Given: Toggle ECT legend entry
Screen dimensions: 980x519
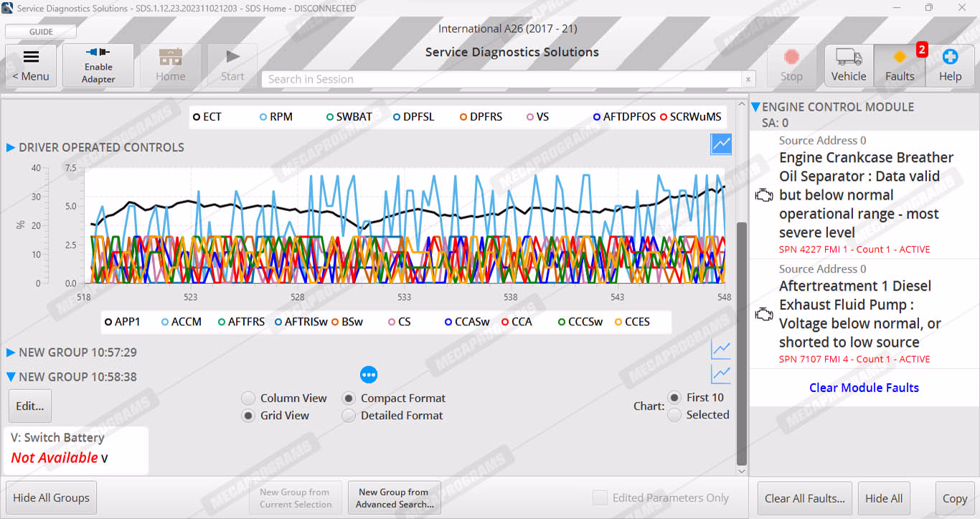Looking at the screenshot, I should [x=207, y=116].
